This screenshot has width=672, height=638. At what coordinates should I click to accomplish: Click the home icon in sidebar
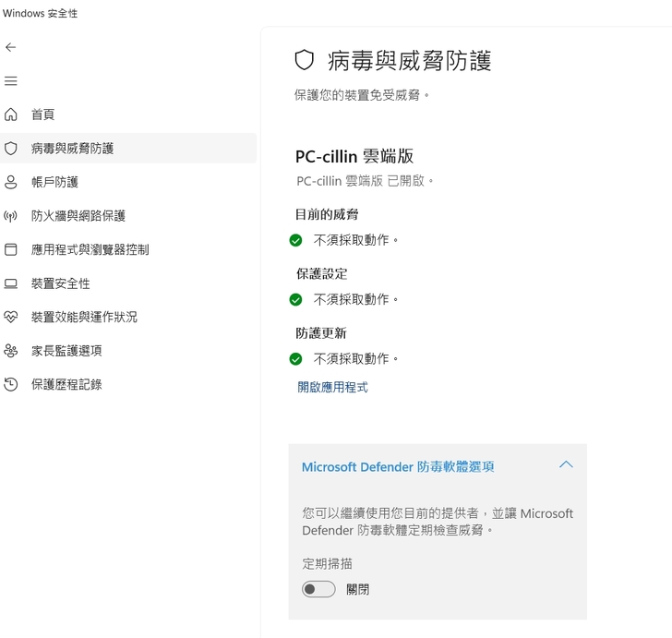pos(11,114)
